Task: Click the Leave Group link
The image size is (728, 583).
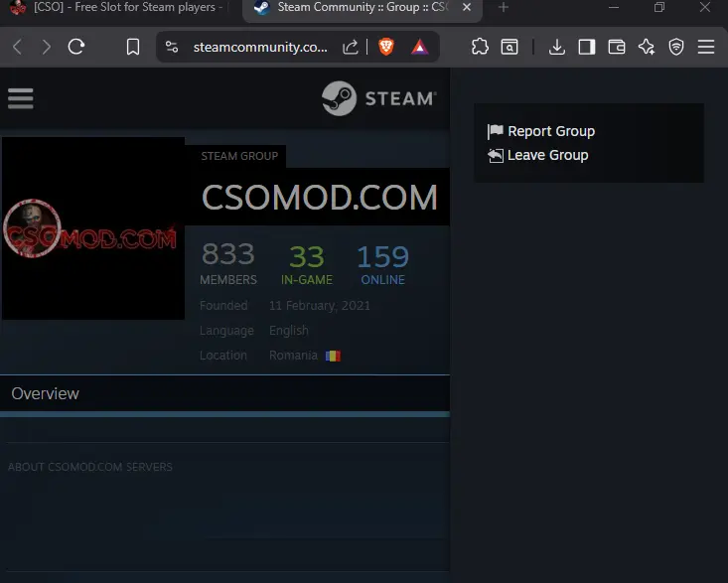Action: click(x=548, y=155)
